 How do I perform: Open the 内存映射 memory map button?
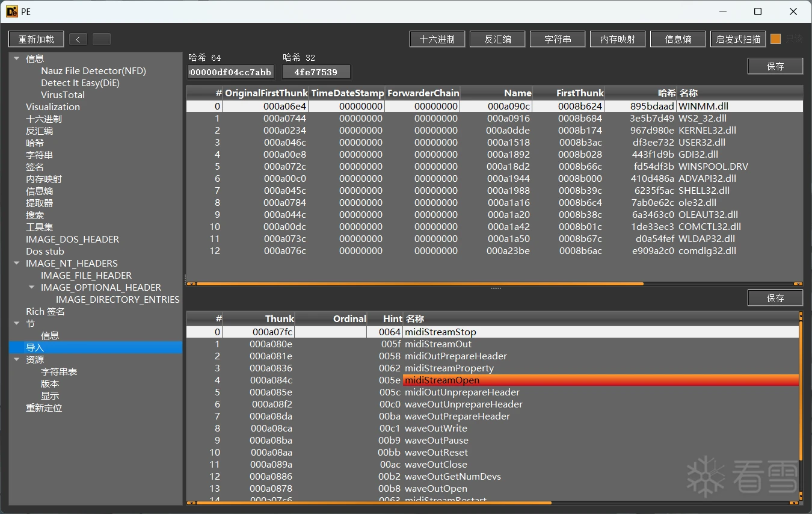click(618, 39)
